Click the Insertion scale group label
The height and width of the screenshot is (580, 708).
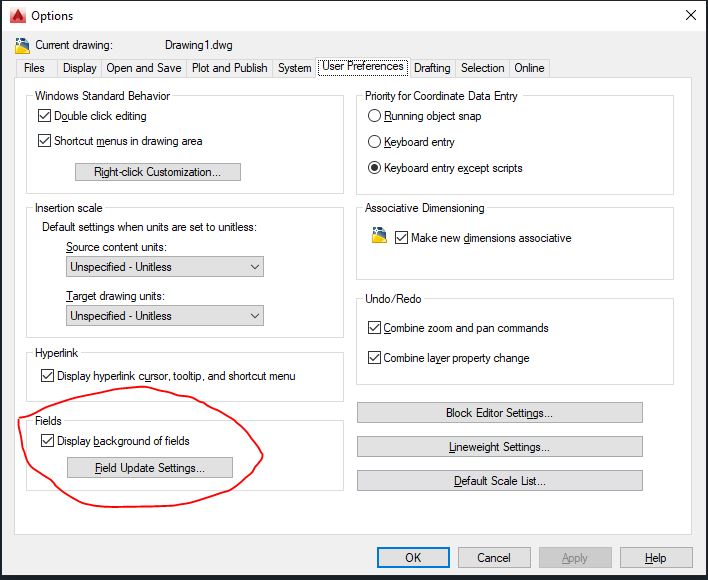(x=69, y=208)
